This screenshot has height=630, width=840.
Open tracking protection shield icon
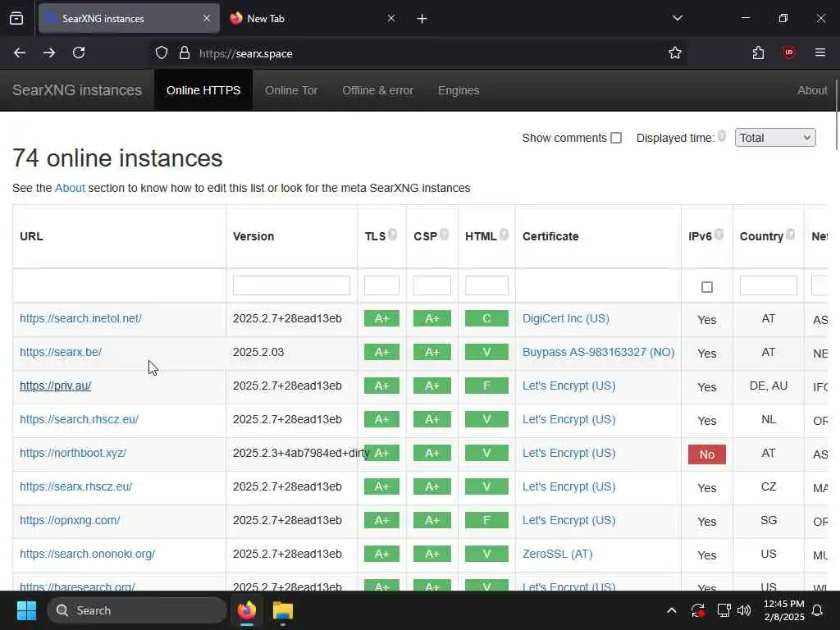[162, 53]
